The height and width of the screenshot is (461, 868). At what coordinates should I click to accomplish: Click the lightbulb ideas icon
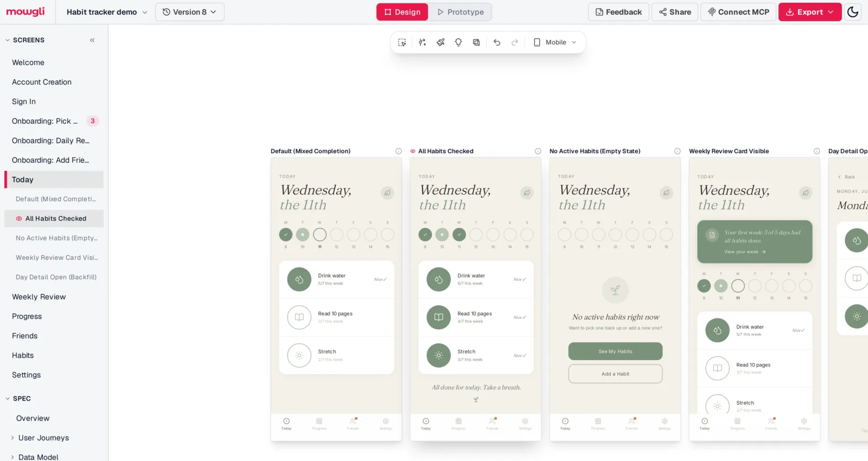click(x=458, y=42)
